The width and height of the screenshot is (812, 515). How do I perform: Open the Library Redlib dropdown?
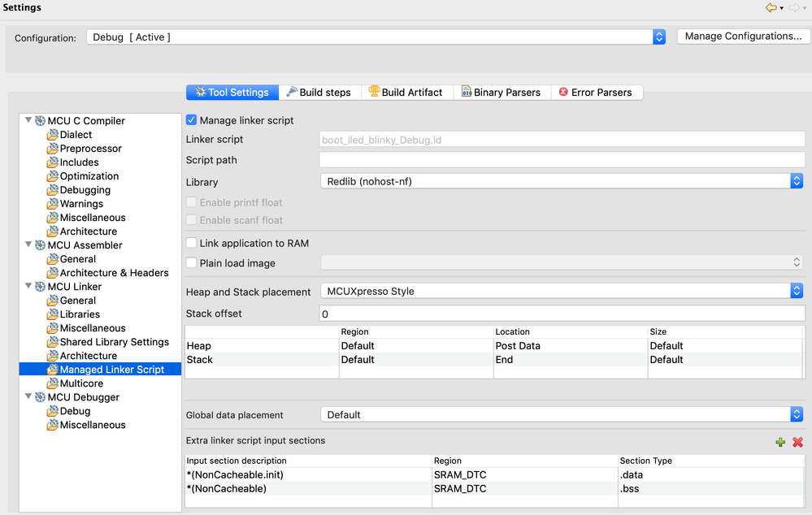(797, 181)
